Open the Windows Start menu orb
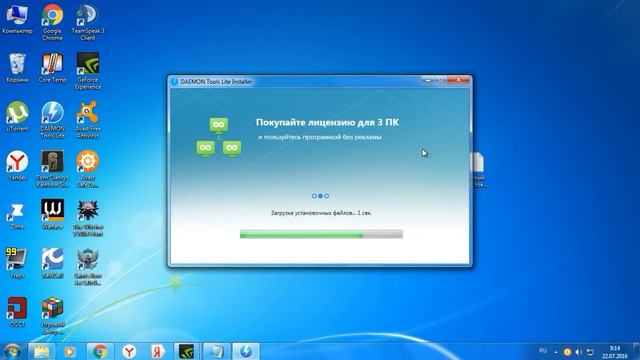 click(12, 351)
